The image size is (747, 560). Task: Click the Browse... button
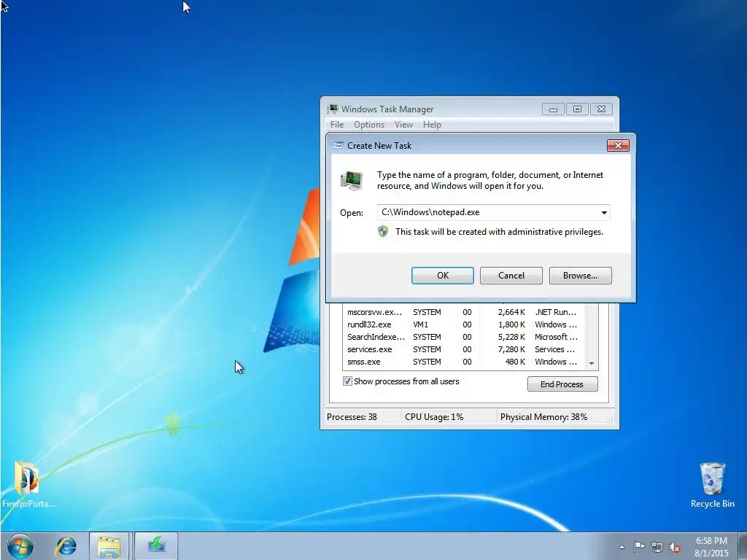pos(580,276)
